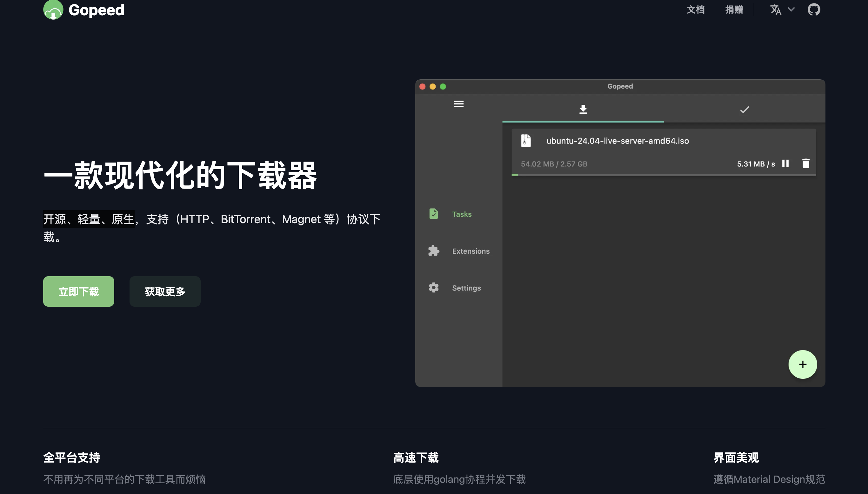Open the 文档 docs link
Image resolution: width=868 pixels, height=494 pixels.
[x=696, y=10]
